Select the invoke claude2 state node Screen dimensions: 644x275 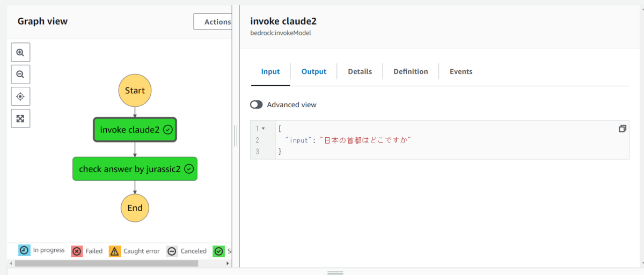[x=135, y=130]
